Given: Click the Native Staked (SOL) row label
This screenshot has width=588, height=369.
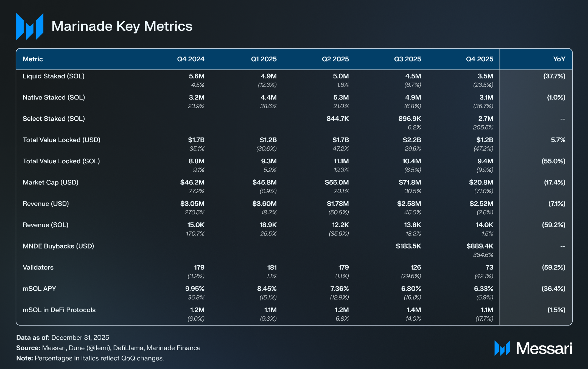Looking at the screenshot, I should tap(54, 97).
